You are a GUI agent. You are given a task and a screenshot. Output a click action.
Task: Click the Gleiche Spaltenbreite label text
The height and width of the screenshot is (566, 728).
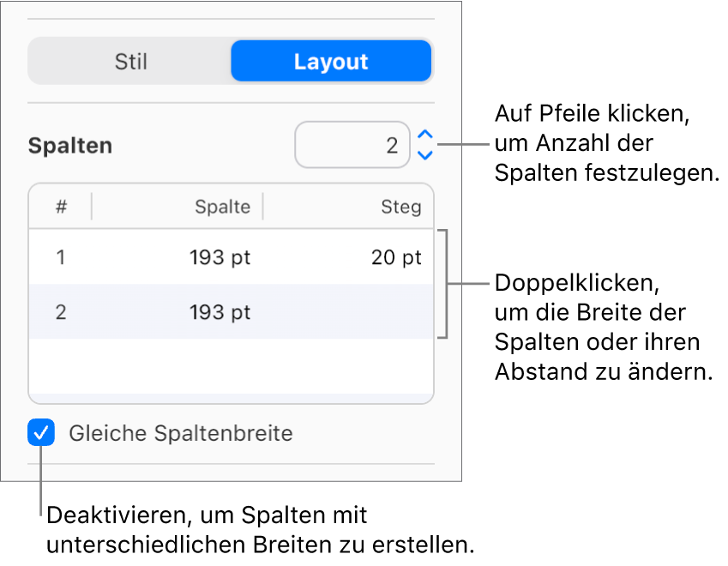pyautogui.click(x=180, y=433)
